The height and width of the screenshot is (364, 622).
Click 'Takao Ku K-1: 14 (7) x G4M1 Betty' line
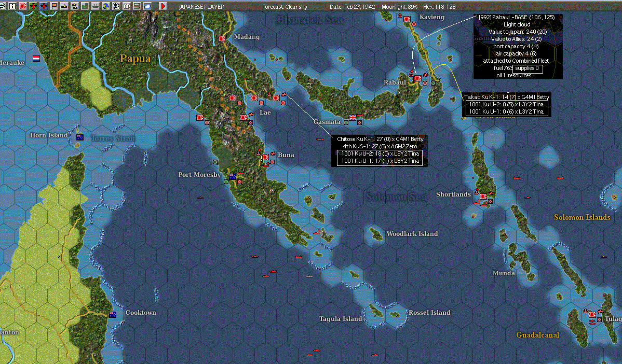click(x=507, y=97)
